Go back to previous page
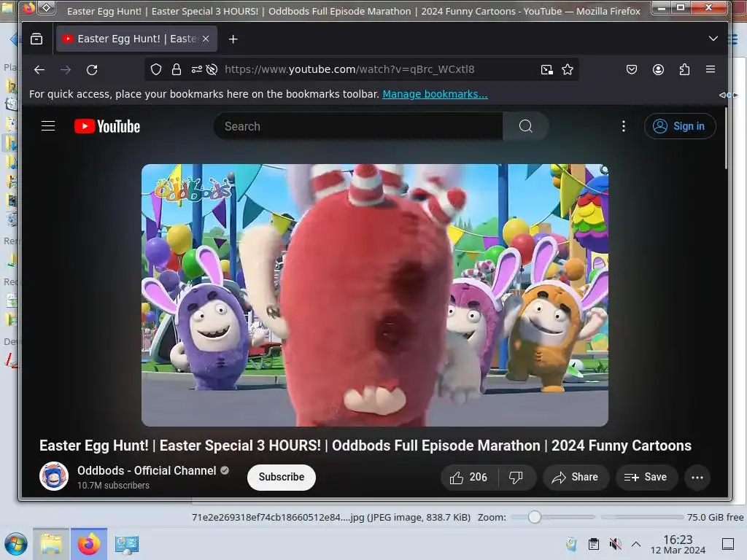This screenshot has height=560, width=747. [x=39, y=70]
